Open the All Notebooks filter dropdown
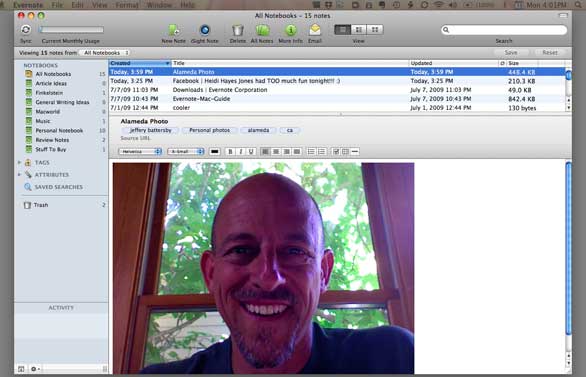Image resolution: width=586 pixels, height=377 pixels. point(106,53)
